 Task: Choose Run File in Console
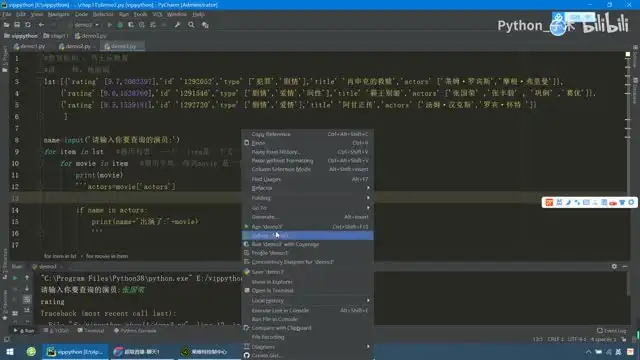308,319
